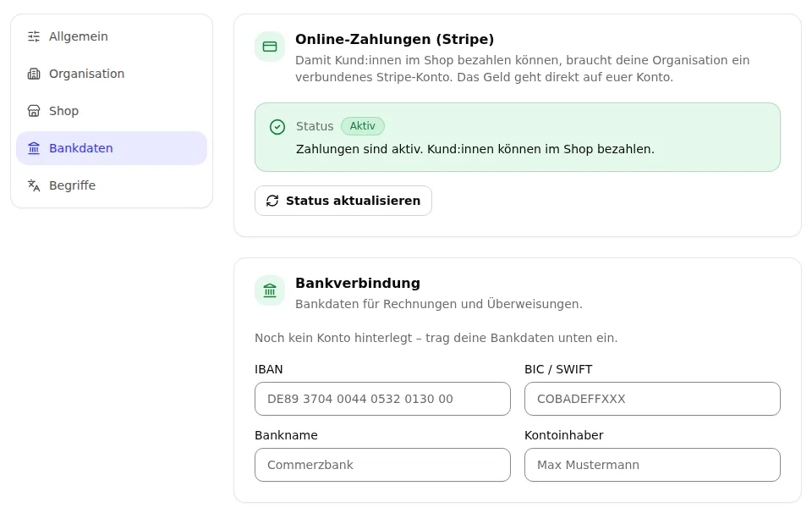Click the Stripe description starting 'Damit Kund:innen'
812x508 pixels.
coord(522,69)
